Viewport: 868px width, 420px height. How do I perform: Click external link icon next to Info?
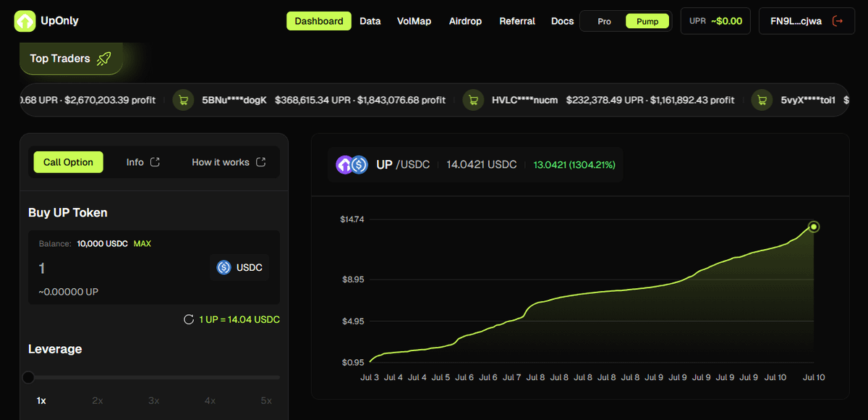(x=155, y=162)
